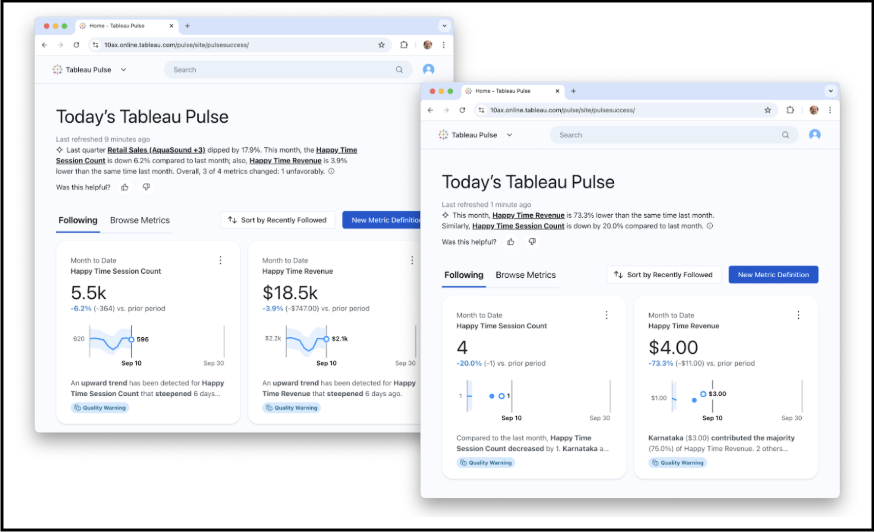Viewport: 874px width, 532px height.
Task: Open Session Count card menu in back window
Action: click(220, 260)
